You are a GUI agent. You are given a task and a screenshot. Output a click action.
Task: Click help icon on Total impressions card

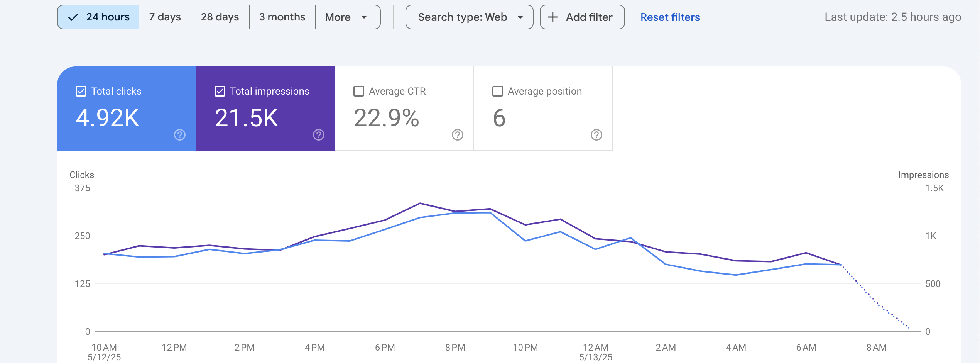coord(319,135)
